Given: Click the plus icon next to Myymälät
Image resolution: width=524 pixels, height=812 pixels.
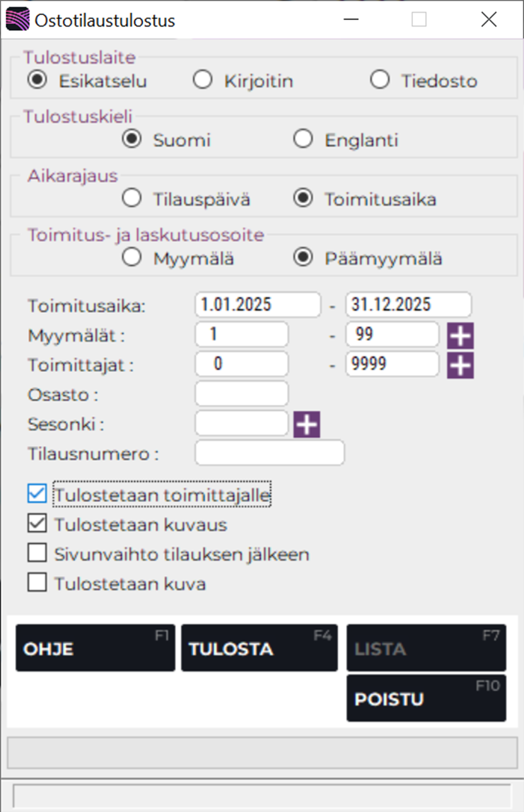Looking at the screenshot, I should (x=460, y=334).
